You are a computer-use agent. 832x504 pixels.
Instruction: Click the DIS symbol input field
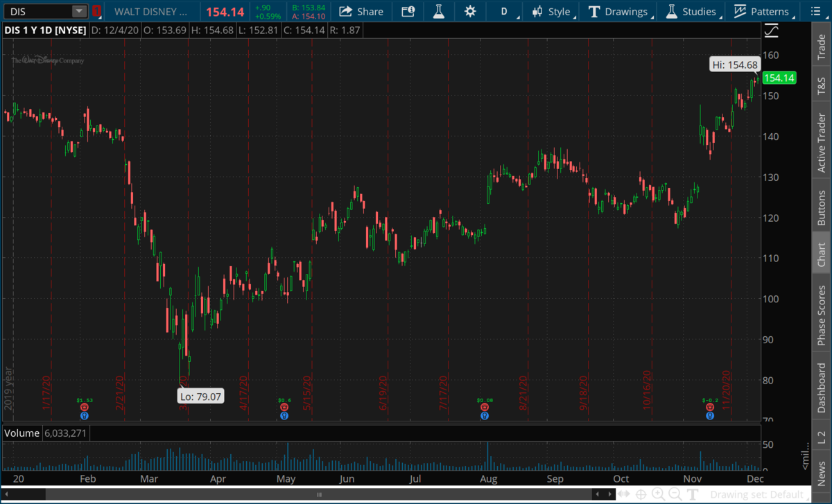coord(37,11)
